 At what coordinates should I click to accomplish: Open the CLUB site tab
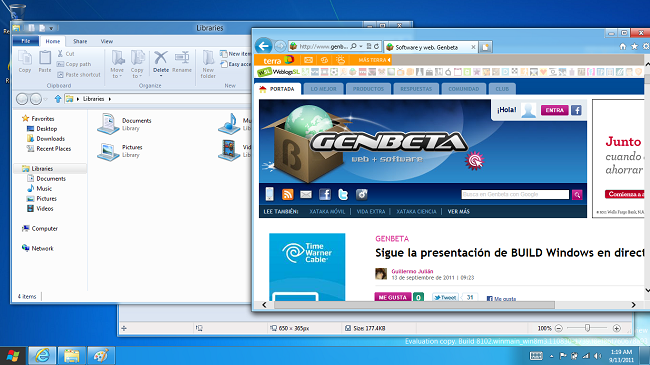coord(502,89)
